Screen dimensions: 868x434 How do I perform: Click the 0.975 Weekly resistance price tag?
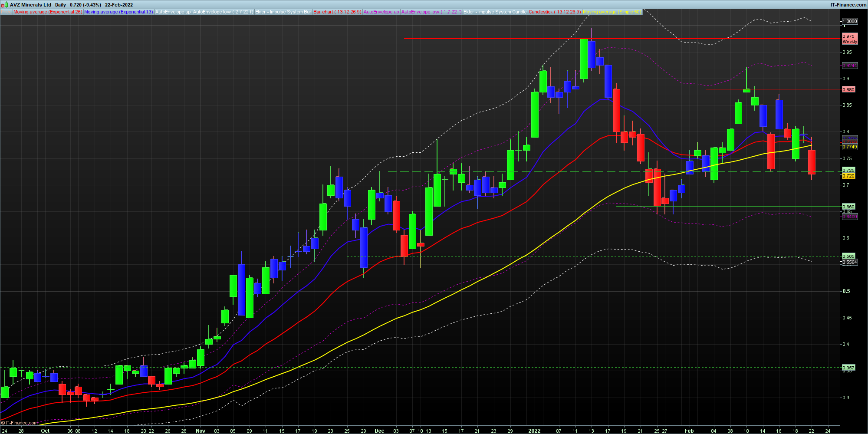pyautogui.click(x=850, y=39)
